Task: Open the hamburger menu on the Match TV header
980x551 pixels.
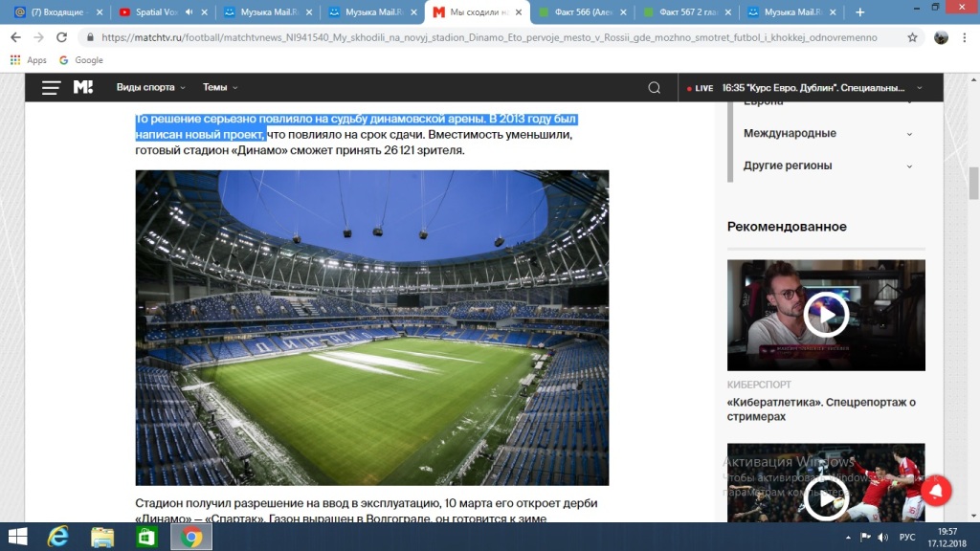Action: pyautogui.click(x=51, y=88)
